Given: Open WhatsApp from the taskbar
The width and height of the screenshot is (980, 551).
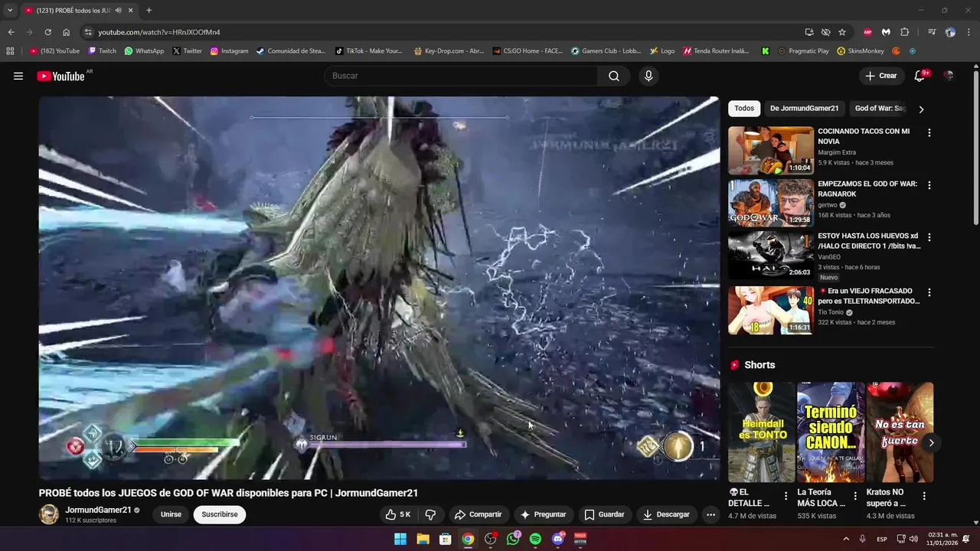Looking at the screenshot, I should coord(513,539).
